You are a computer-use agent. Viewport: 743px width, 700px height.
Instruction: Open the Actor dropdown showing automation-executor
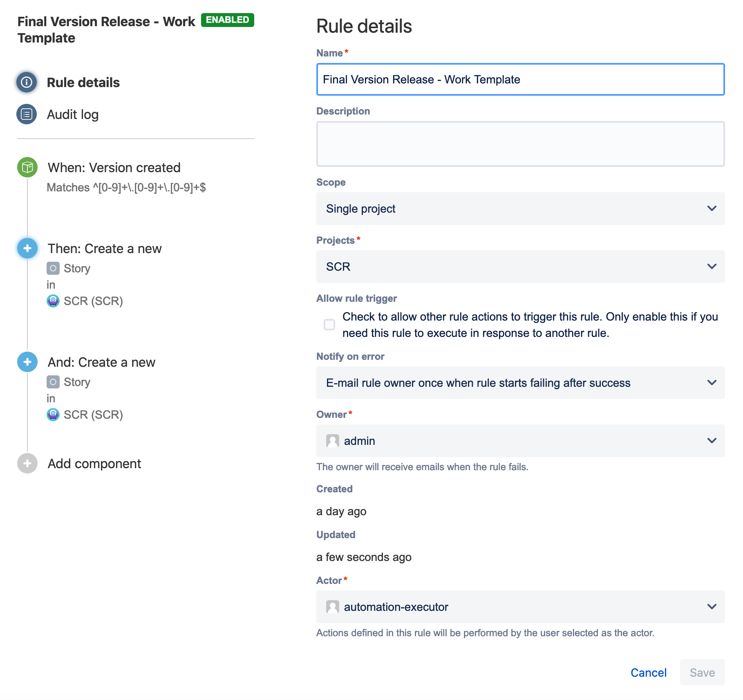tap(520, 607)
